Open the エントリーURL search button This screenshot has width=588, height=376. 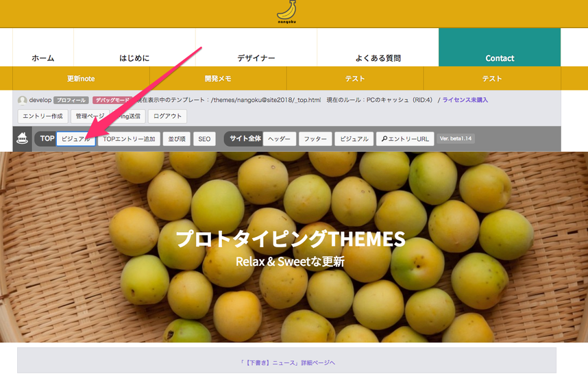pyautogui.click(x=405, y=139)
